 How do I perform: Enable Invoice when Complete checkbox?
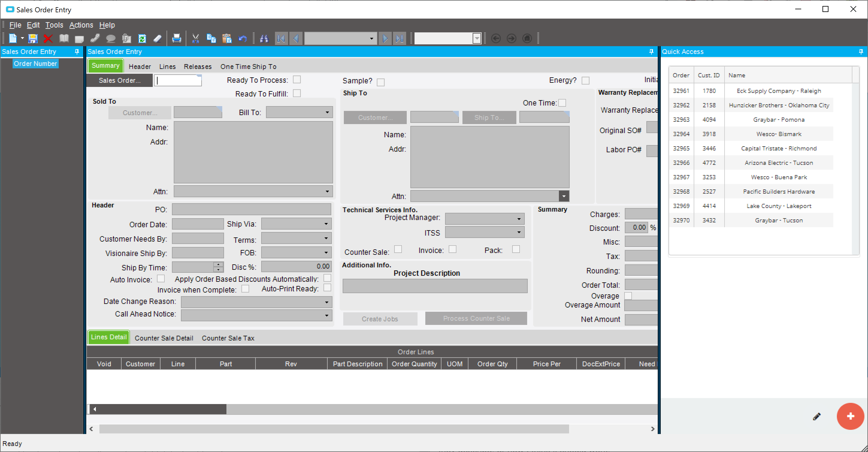coord(245,289)
